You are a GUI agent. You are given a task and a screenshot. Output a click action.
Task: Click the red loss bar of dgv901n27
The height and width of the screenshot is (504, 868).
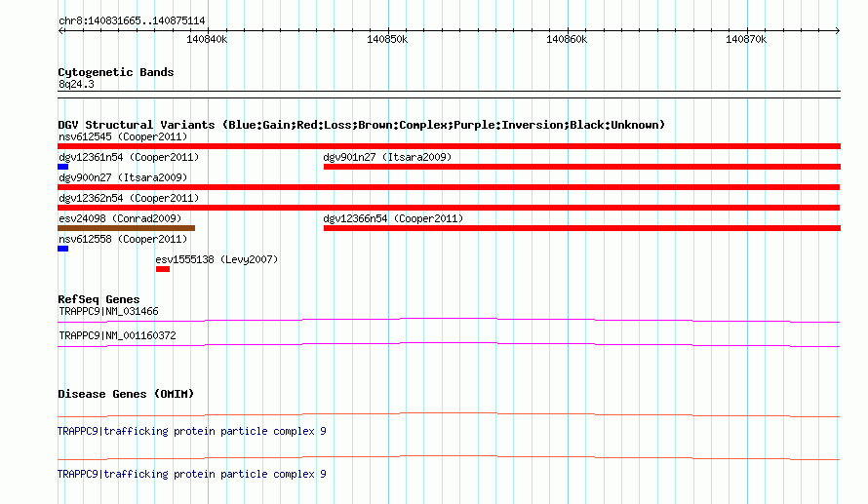[x=582, y=167]
